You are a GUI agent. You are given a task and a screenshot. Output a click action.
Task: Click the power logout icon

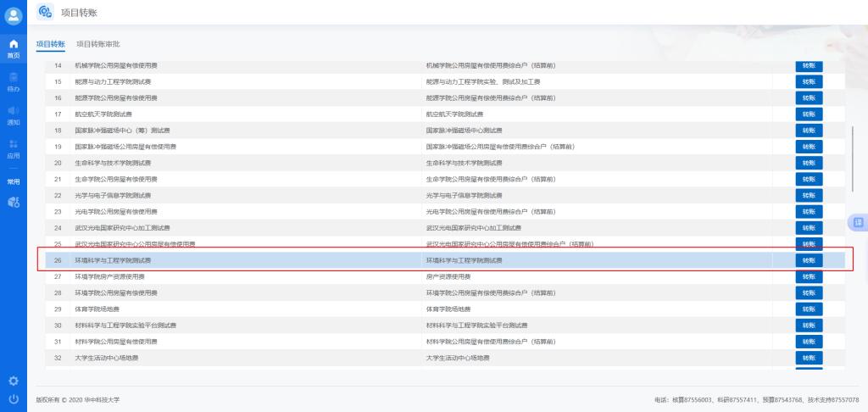click(x=14, y=398)
